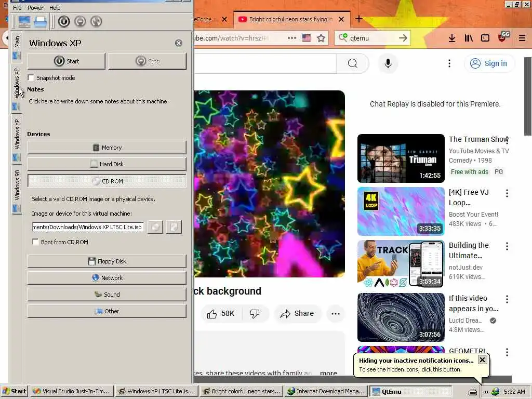The height and width of the screenshot is (399, 532).
Task: Expand the Network section
Action: (107, 278)
